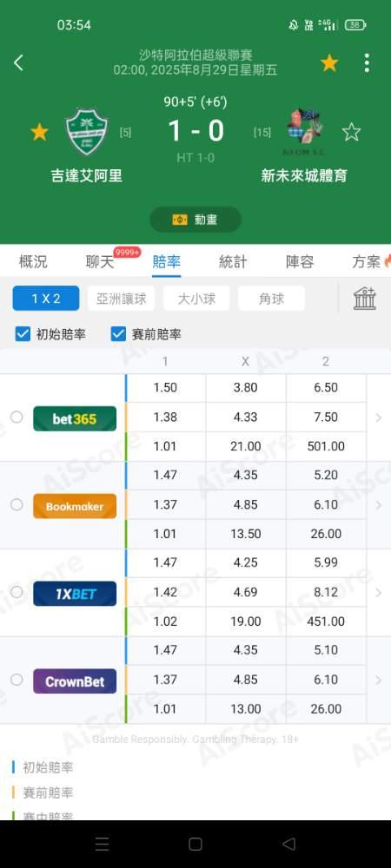
Task: Switch to the 統計 tab
Action: pyautogui.click(x=233, y=262)
